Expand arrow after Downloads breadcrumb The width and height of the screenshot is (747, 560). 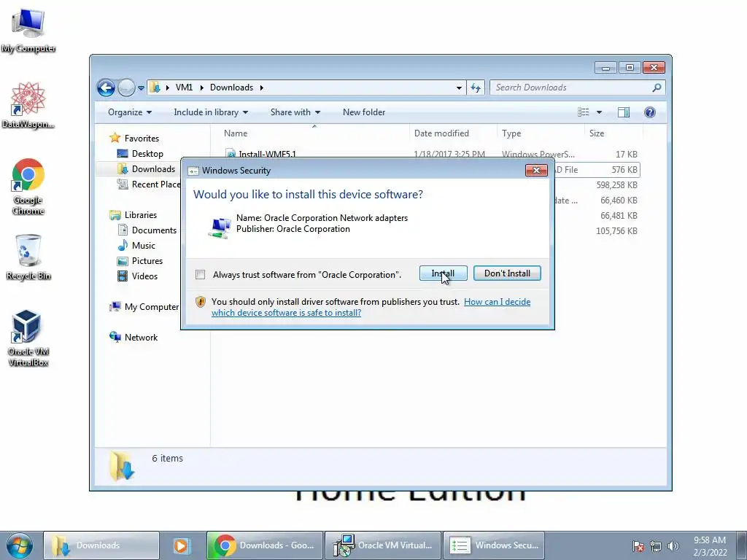[262, 87]
